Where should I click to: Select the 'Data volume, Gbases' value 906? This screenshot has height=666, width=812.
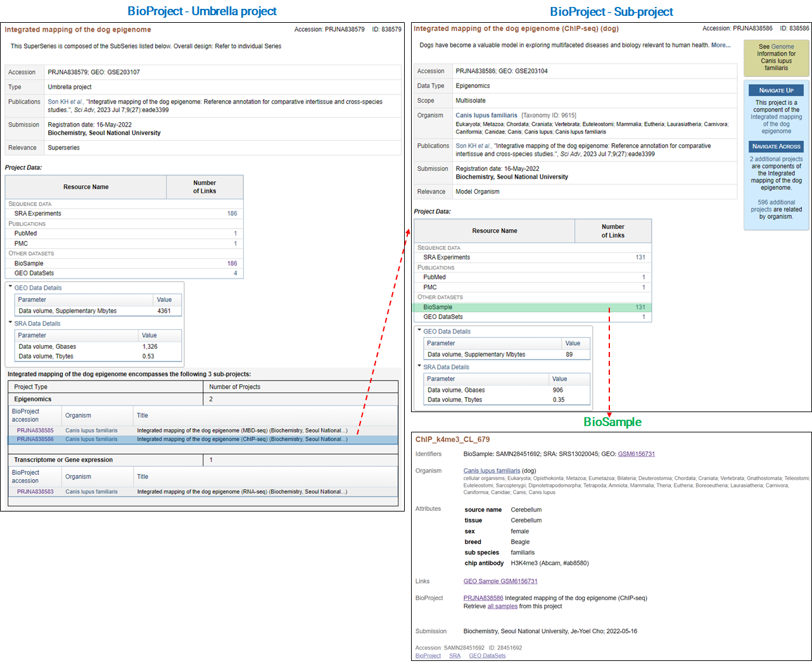(x=557, y=391)
